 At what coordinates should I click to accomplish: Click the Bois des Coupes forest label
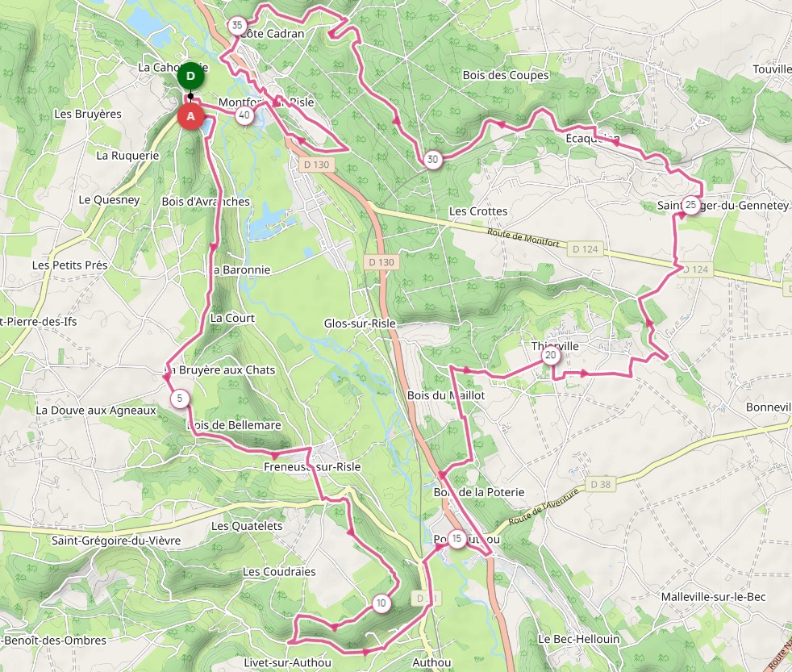tap(506, 75)
